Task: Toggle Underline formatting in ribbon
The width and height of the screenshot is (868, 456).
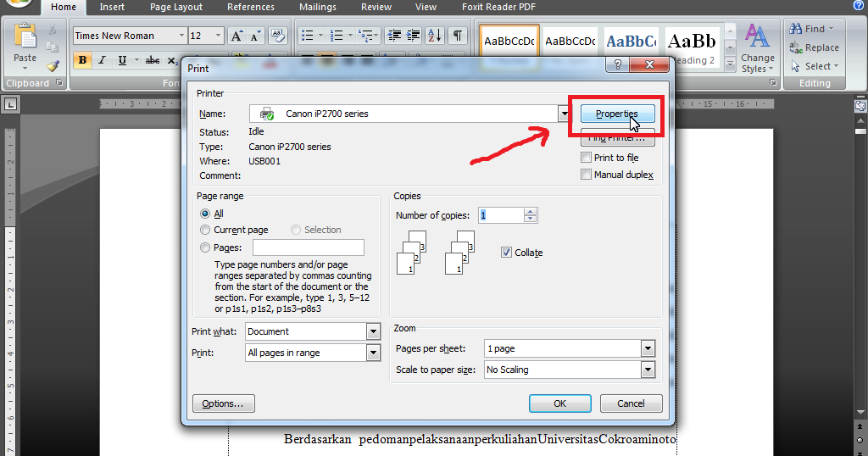Action: coord(122,60)
